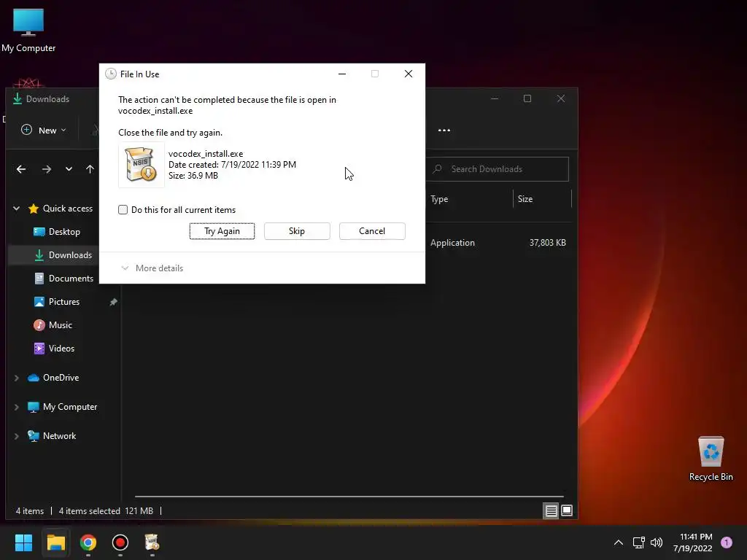Expand the My Computer tree node

tap(17, 407)
